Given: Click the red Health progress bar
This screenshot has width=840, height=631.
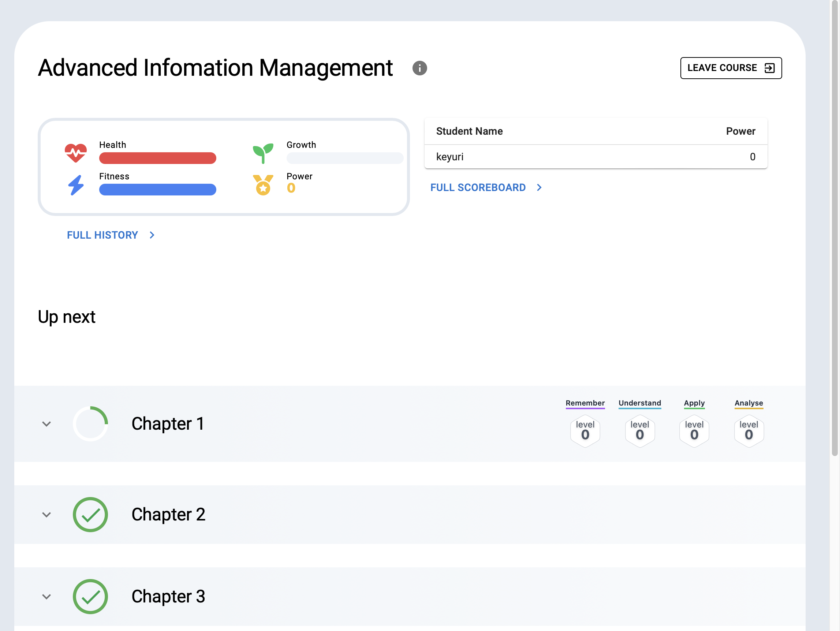Looking at the screenshot, I should coord(158,158).
